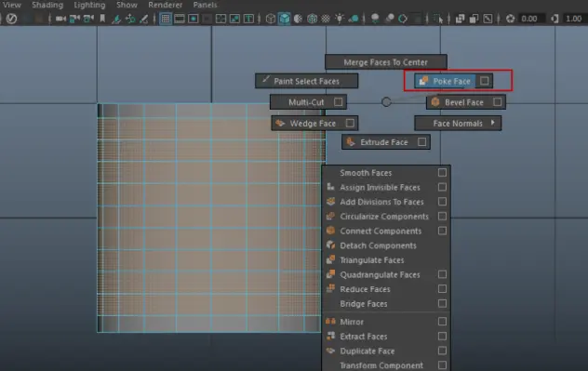The height and width of the screenshot is (371, 588).
Task: Click the Select Camera icon in panel toolbar
Action: (60, 19)
